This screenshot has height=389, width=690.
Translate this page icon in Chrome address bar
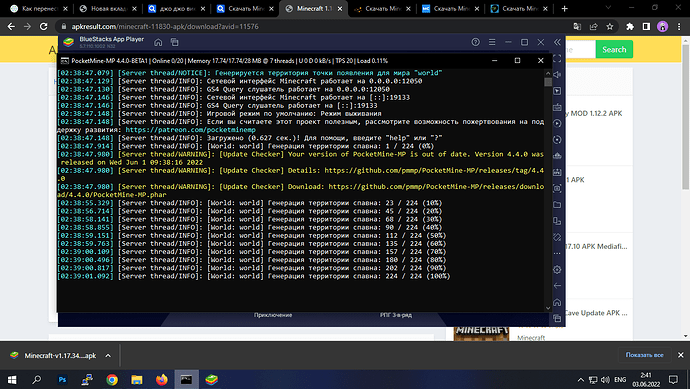(577, 26)
